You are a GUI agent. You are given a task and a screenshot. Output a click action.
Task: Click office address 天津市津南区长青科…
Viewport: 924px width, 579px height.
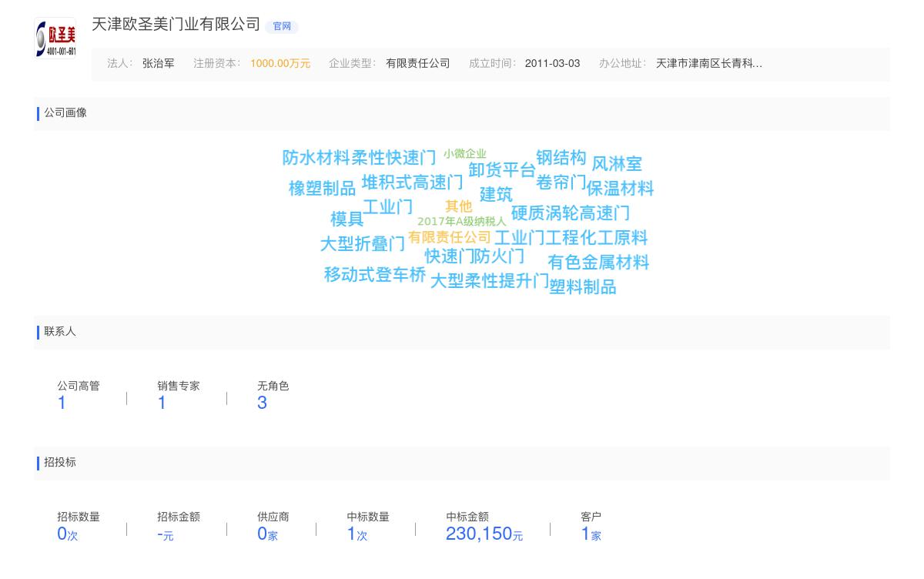[x=709, y=64]
